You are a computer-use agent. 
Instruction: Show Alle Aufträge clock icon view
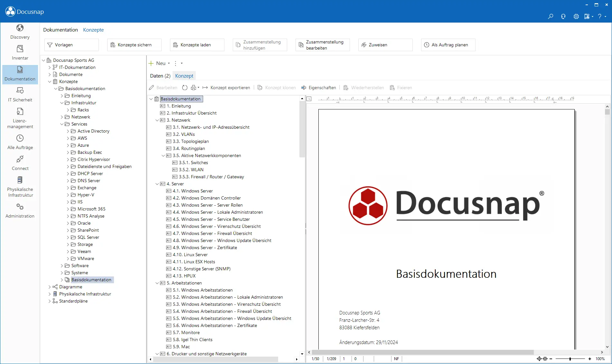pyautogui.click(x=20, y=142)
